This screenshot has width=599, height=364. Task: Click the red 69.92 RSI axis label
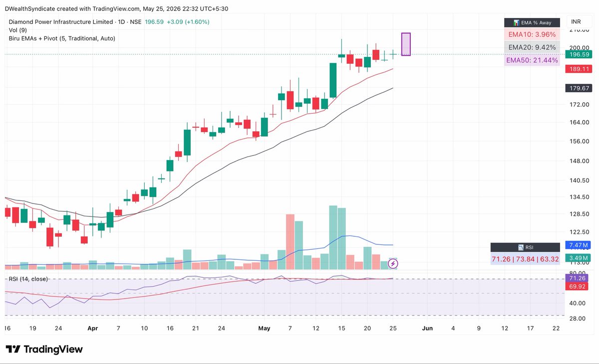(578, 287)
